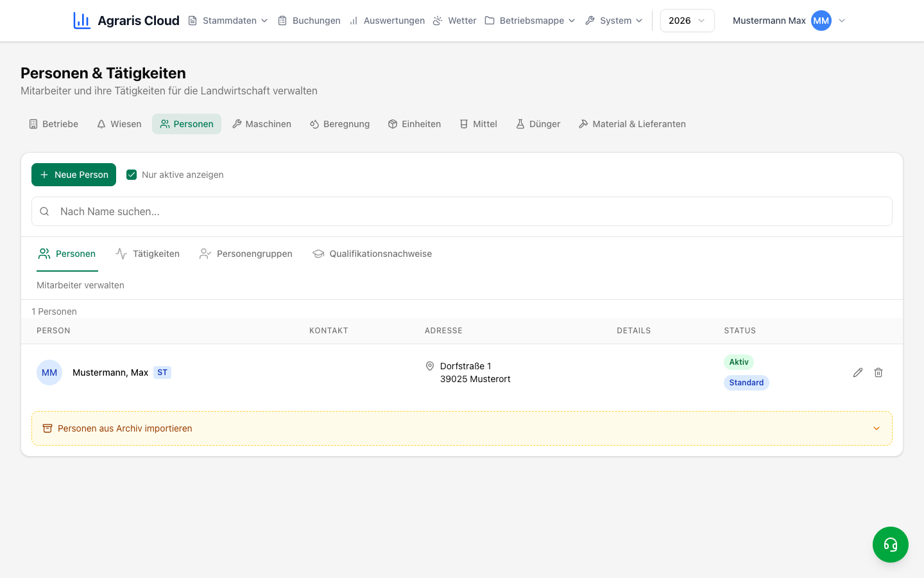Screen dimensions: 924x578
Task: Switch to the Qualifikationsnachweise sub-tab
Action: 372,254
